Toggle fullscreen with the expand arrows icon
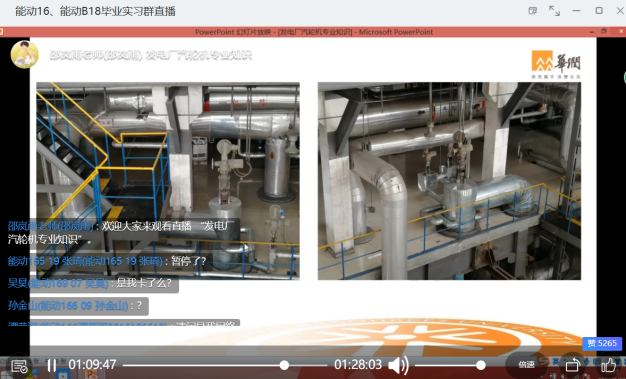The height and width of the screenshot is (379, 626). (554, 11)
